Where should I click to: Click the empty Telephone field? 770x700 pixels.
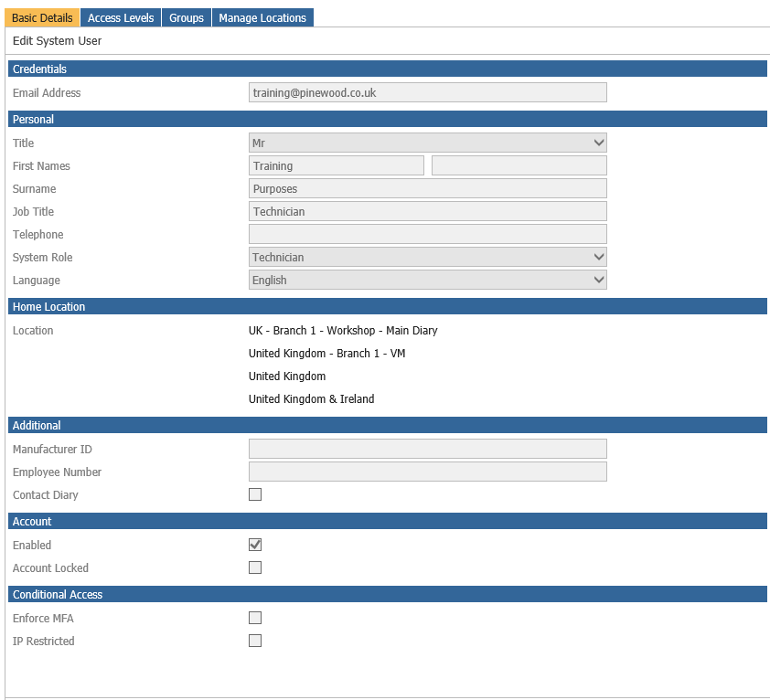pos(427,235)
